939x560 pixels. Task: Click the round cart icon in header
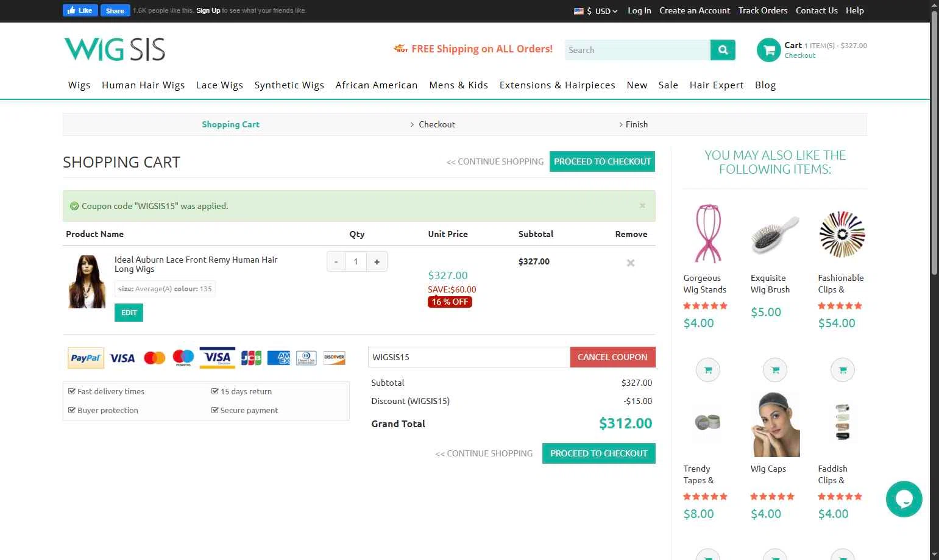click(x=768, y=50)
